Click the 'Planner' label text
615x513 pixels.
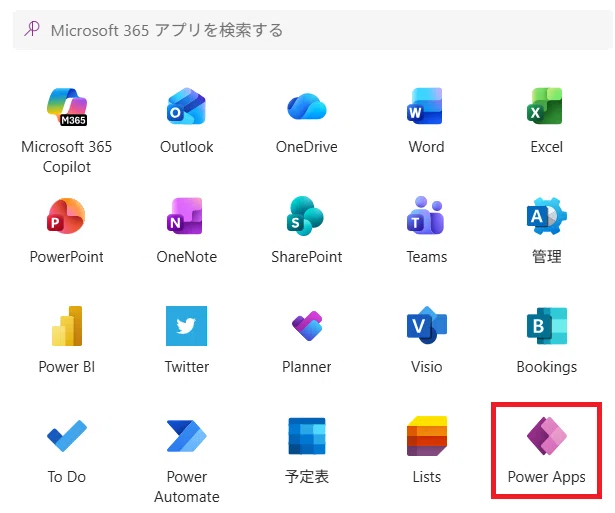pyautogui.click(x=307, y=367)
